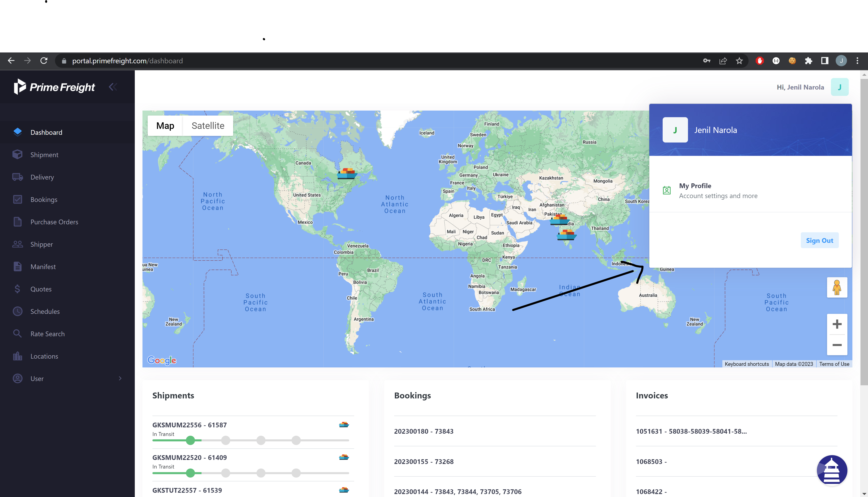Viewport: 868px width, 497px height.
Task: Click the password key icon in address bar
Action: pyautogui.click(x=707, y=61)
